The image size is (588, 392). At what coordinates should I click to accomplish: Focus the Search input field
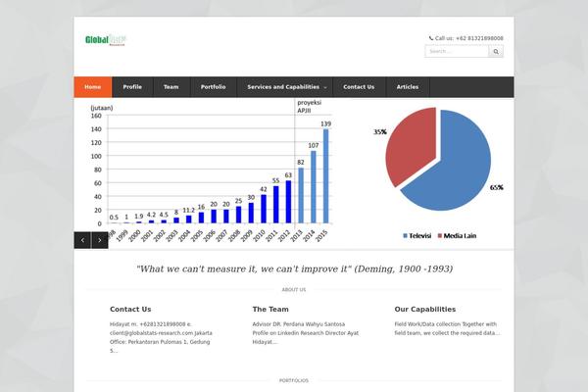click(x=457, y=51)
